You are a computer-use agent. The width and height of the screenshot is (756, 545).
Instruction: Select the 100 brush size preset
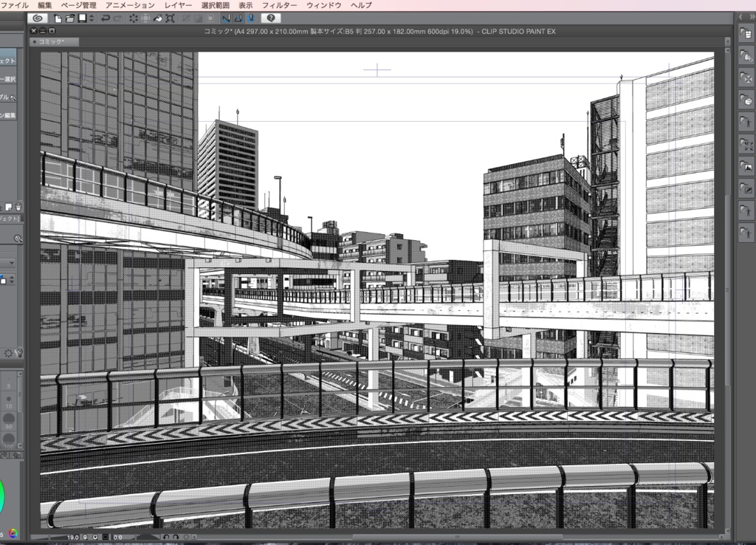tap(8, 440)
